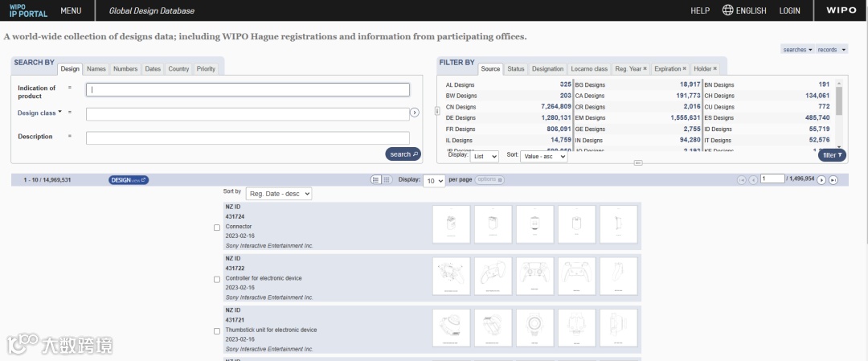Image resolution: width=868 pixels, height=361 pixels.
Task: Click the page number input box
Action: [773, 178]
